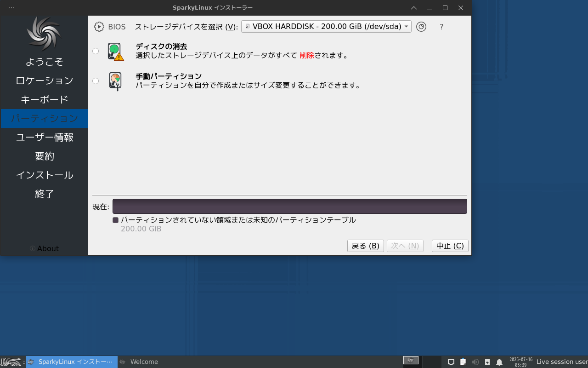Select the ディスクの消去 radio button

[96, 51]
